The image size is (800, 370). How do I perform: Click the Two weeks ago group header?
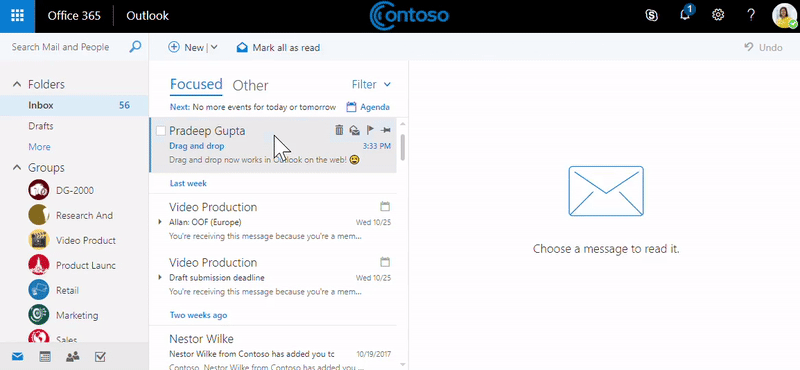(x=198, y=315)
